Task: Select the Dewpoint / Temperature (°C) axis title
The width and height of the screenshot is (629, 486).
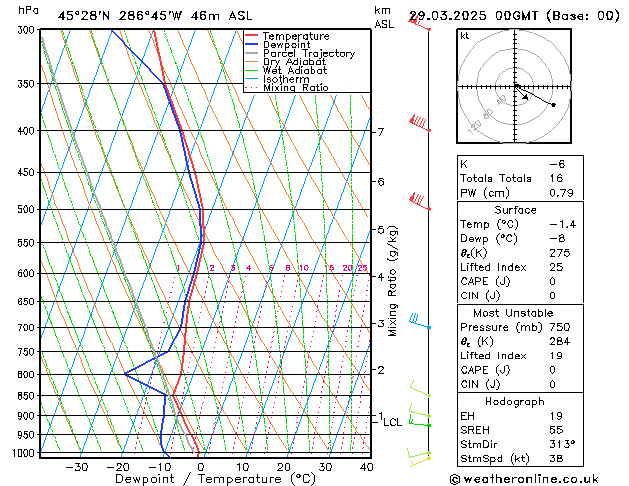Action: [215, 479]
